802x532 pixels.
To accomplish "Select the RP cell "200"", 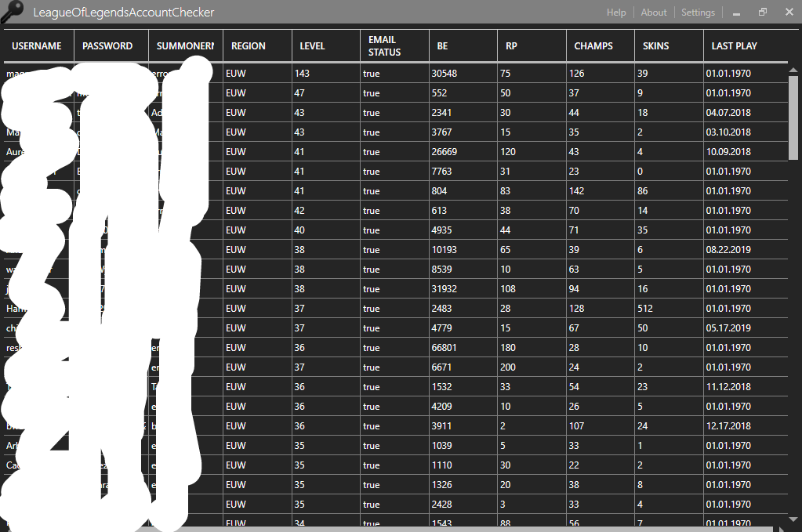I will point(532,367).
